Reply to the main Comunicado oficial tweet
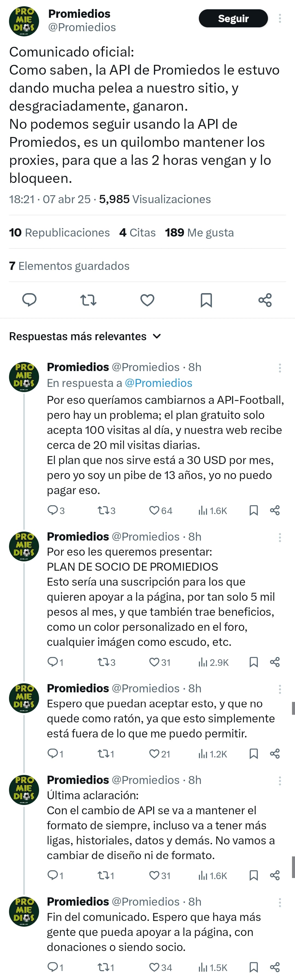 point(29,300)
